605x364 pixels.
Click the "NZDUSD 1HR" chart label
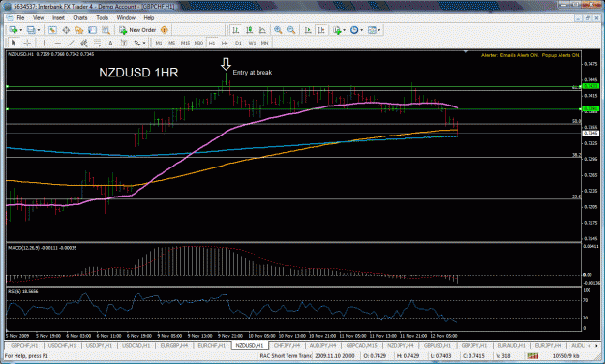tap(138, 73)
